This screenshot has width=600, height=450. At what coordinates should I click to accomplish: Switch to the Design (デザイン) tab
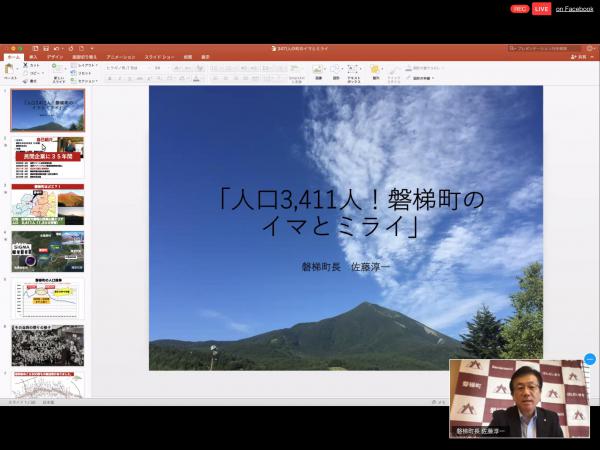[x=55, y=57]
